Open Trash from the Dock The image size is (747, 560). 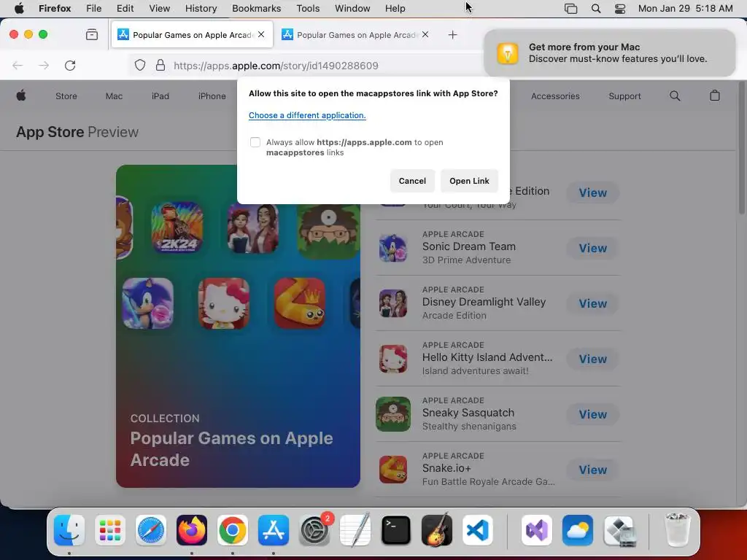pos(677,530)
